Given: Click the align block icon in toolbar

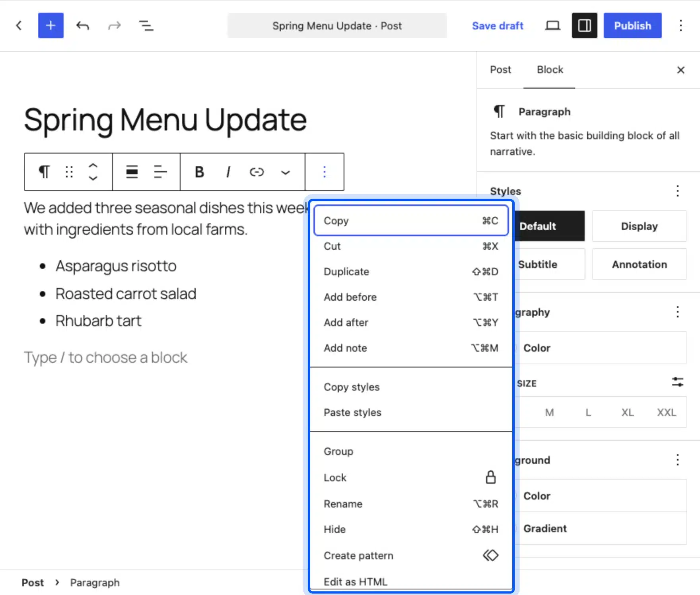Looking at the screenshot, I should 132,172.
